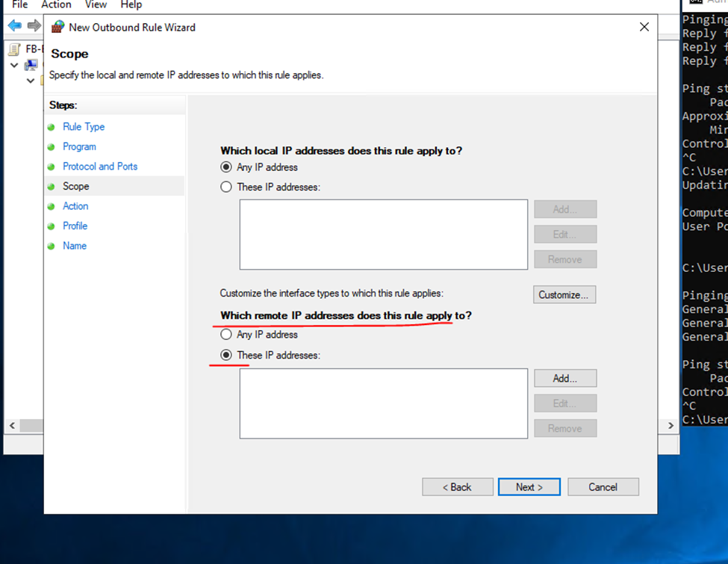Click Add for remote IP addresses
Viewport: 728px width, 564px height.
pos(564,378)
